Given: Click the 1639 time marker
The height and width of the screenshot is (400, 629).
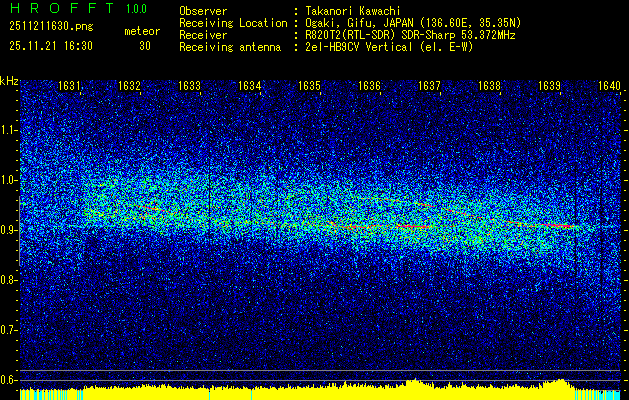Looking at the screenshot, I should [549, 85].
